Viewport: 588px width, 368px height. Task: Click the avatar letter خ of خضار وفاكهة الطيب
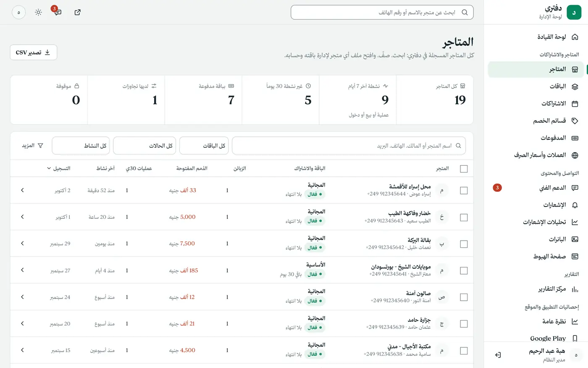(441, 217)
